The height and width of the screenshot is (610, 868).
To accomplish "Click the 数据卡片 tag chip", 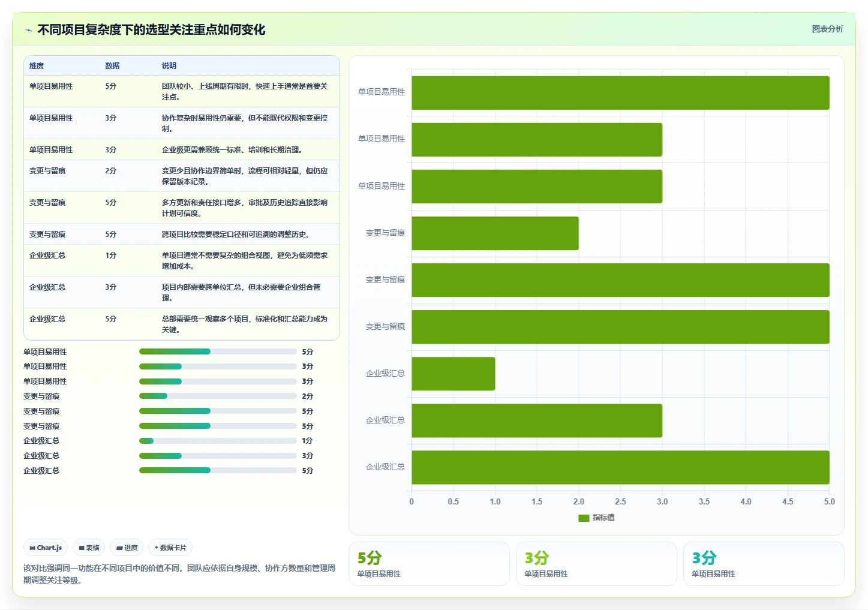I will (x=170, y=548).
